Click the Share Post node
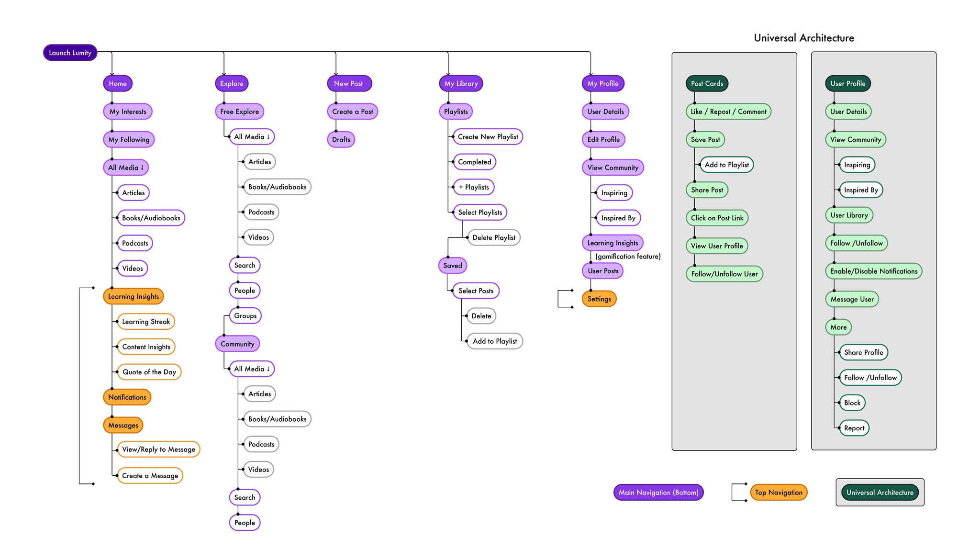Viewport: 980px width, 560px height. point(707,190)
